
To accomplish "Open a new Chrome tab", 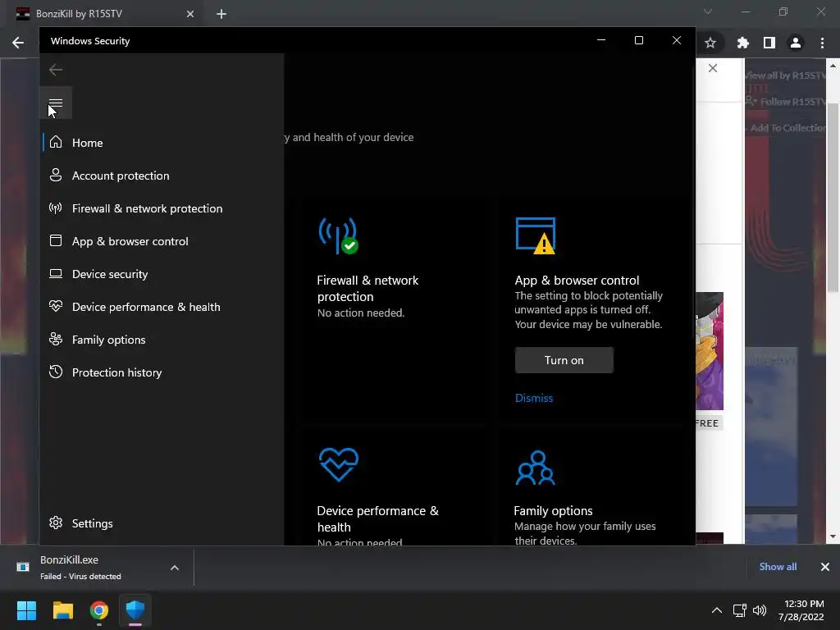I will coord(221,14).
